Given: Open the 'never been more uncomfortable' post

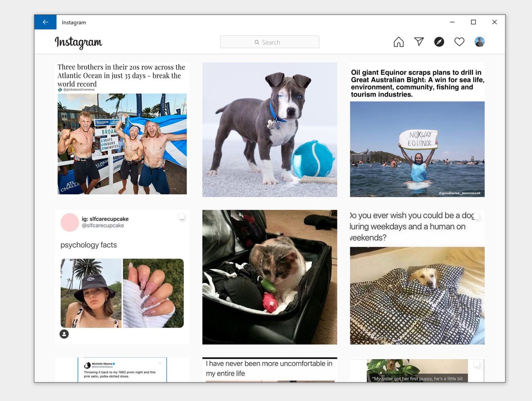Looking at the screenshot, I should pyautogui.click(x=270, y=370).
